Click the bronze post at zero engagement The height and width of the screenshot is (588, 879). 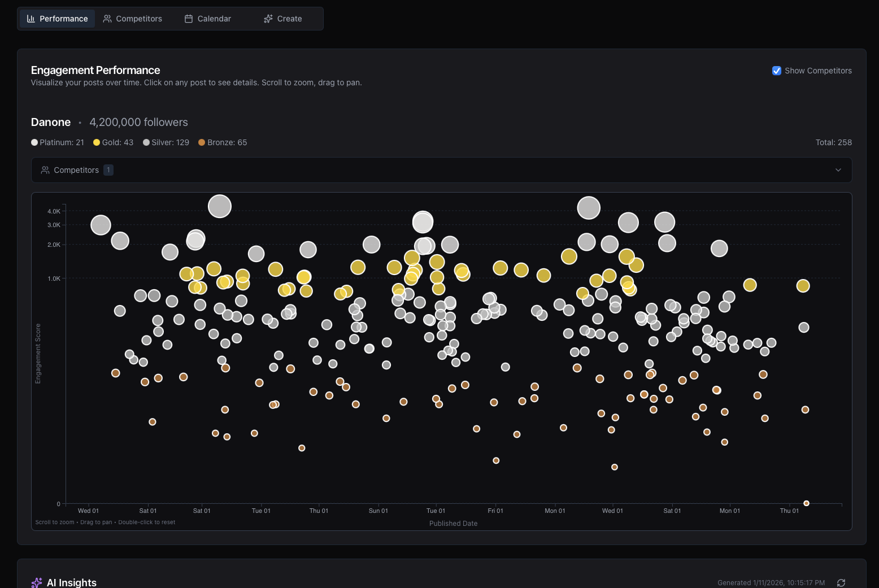tap(806, 503)
